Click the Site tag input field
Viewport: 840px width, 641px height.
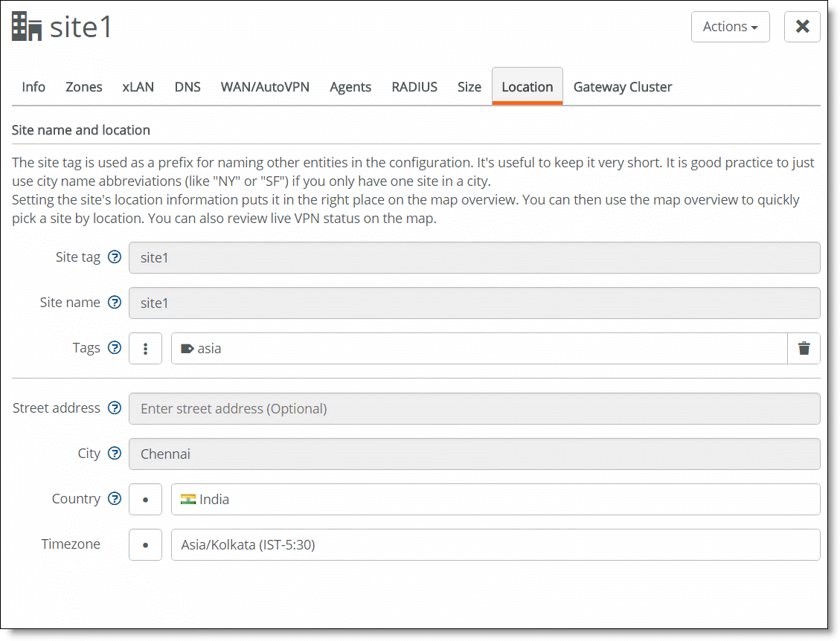(474, 257)
